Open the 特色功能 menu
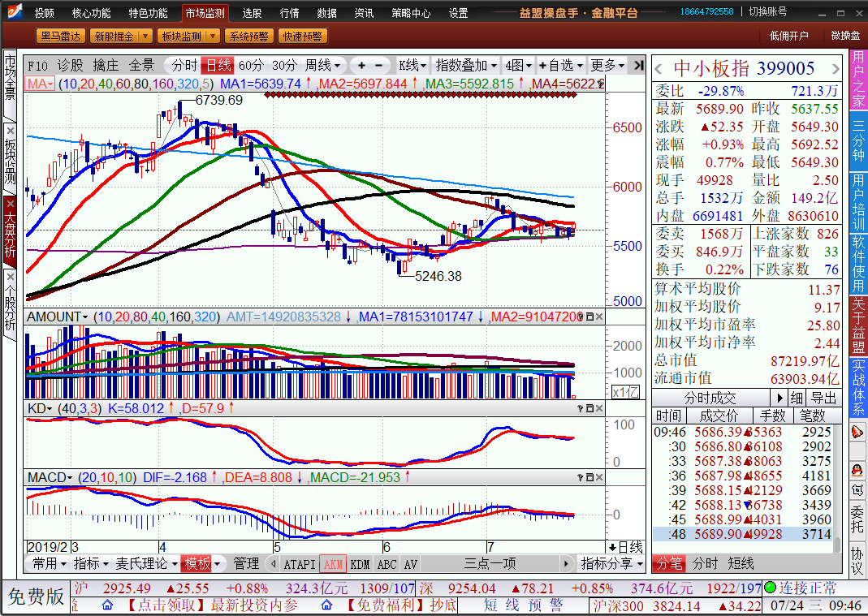Screen dimensions: 868x616 coord(148,13)
